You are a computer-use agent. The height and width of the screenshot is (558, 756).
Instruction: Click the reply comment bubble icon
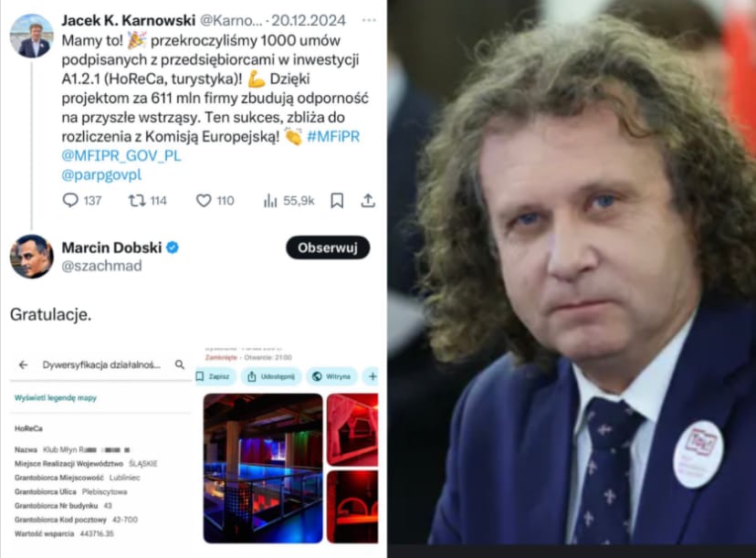click(x=70, y=200)
